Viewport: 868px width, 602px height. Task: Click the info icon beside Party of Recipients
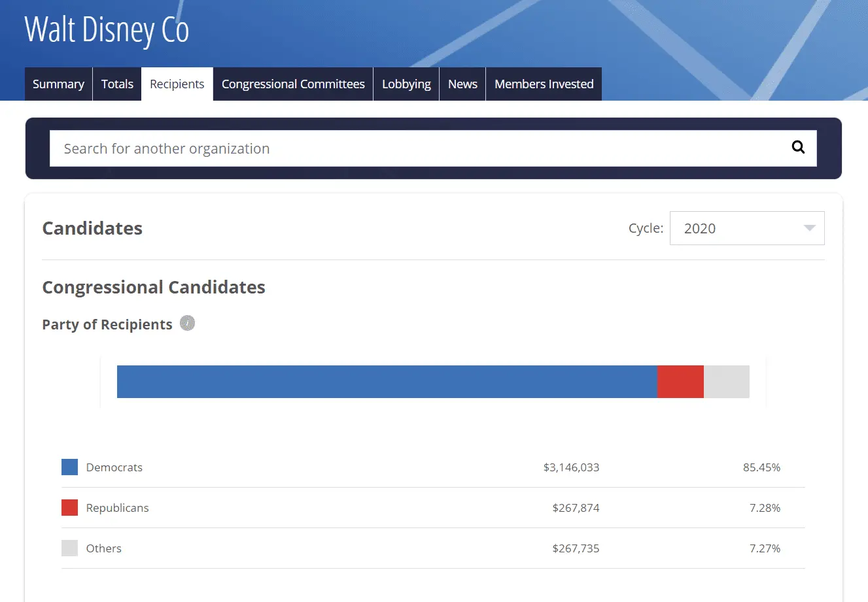[x=188, y=323]
